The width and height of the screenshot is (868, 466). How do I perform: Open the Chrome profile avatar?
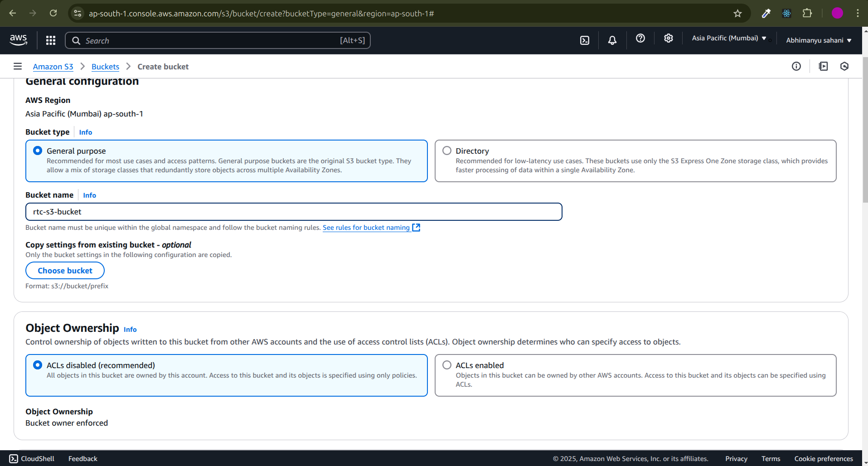837,13
